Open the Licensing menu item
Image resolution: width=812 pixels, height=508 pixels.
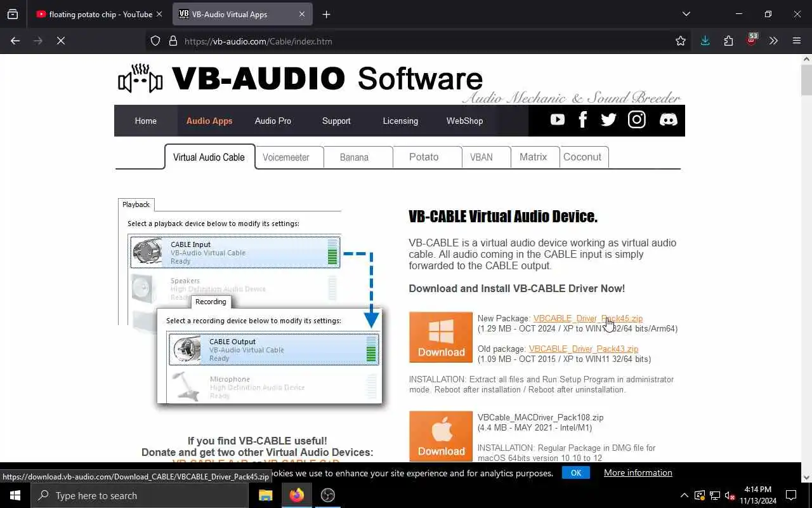click(x=400, y=121)
